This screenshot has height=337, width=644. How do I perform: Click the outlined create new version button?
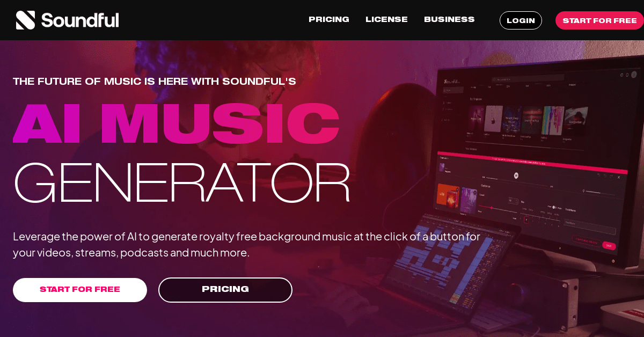tap(586, 241)
